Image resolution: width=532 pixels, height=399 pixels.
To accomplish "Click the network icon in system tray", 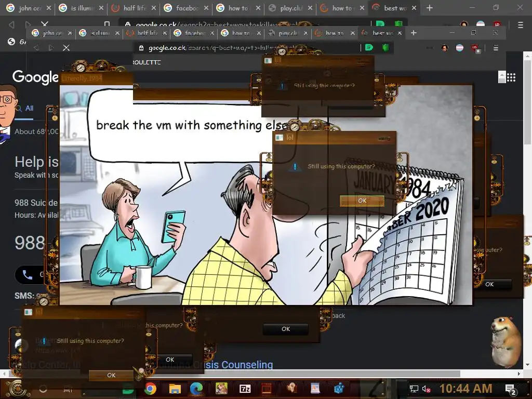I will (414, 389).
